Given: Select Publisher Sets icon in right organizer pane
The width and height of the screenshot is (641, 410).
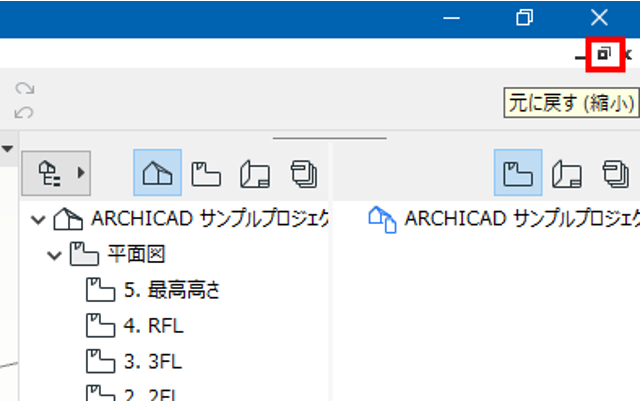Looking at the screenshot, I should click(615, 174).
